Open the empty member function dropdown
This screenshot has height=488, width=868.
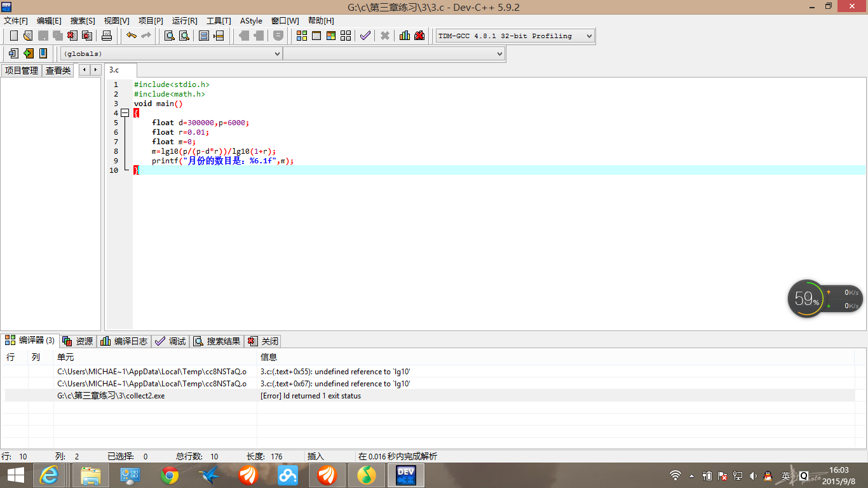pyautogui.click(x=394, y=54)
